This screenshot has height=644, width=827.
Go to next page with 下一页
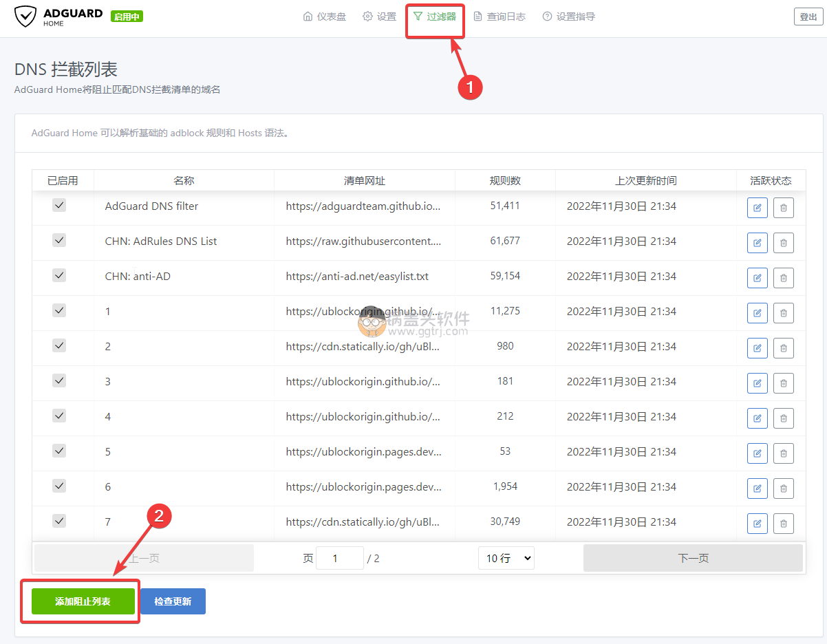[x=693, y=558]
